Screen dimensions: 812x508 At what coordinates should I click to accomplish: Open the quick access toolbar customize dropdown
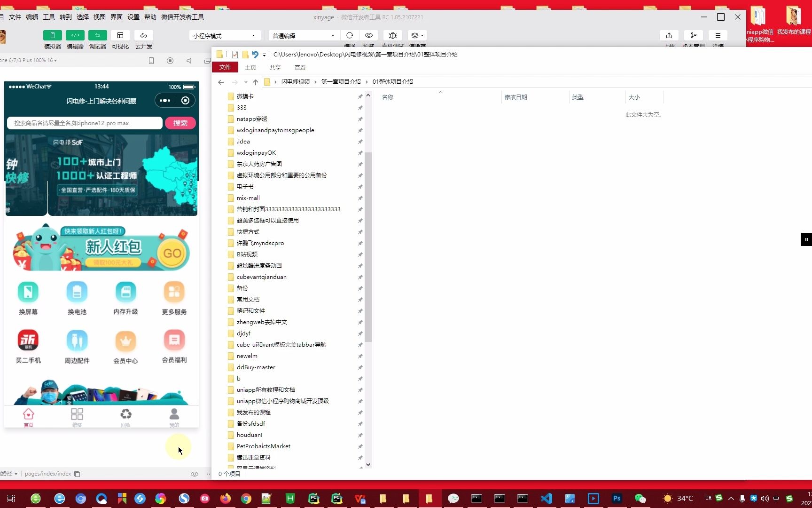264,55
